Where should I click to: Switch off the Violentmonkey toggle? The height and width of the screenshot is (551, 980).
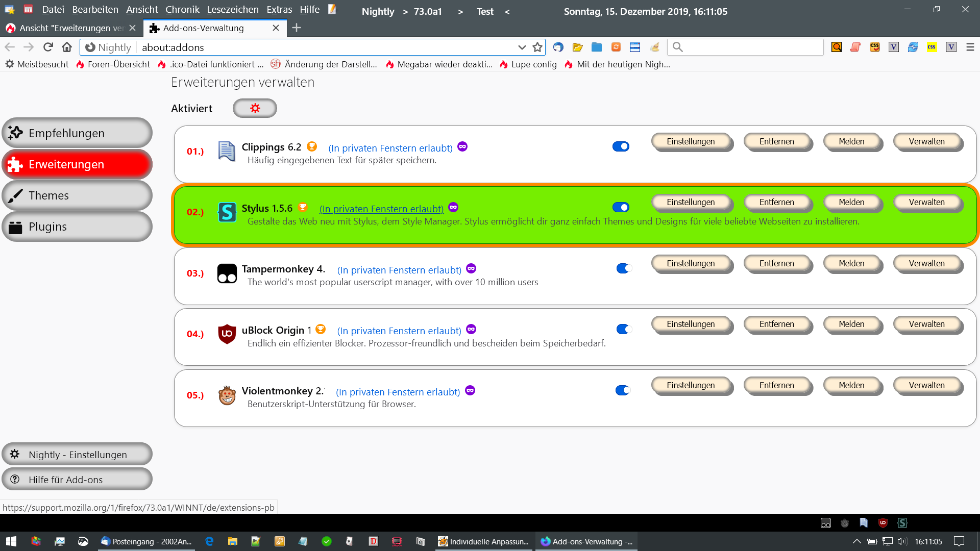623,390
